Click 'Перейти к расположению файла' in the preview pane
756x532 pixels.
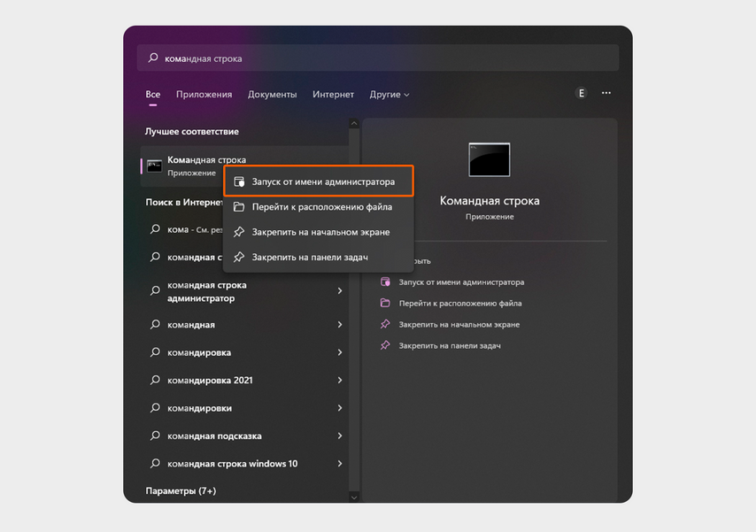click(x=460, y=304)
